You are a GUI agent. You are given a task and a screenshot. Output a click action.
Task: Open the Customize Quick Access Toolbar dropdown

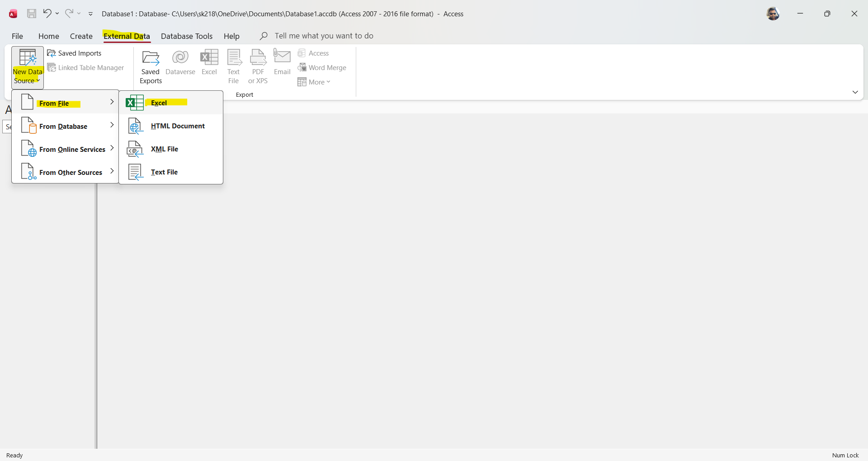pyautogui.click(x=90, y=14)
